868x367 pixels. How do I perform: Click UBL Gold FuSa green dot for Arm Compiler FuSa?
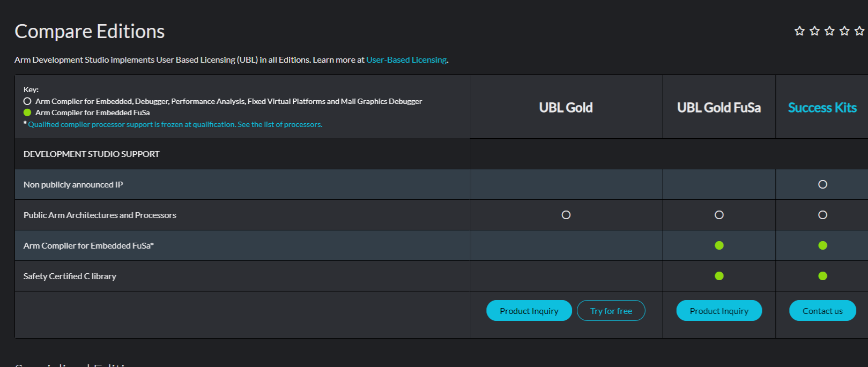tap(719, 245)
